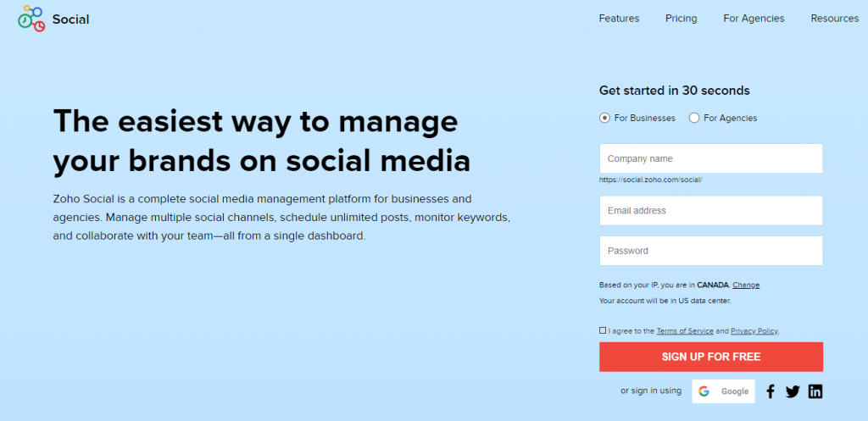Sign in with the Facebook icon
Screen dimensions: 868x421
click(770, 391)
